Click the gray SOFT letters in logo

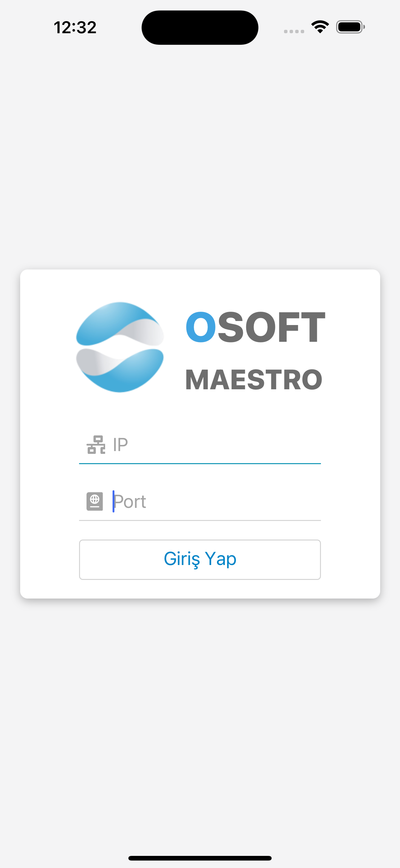point(271,327)
